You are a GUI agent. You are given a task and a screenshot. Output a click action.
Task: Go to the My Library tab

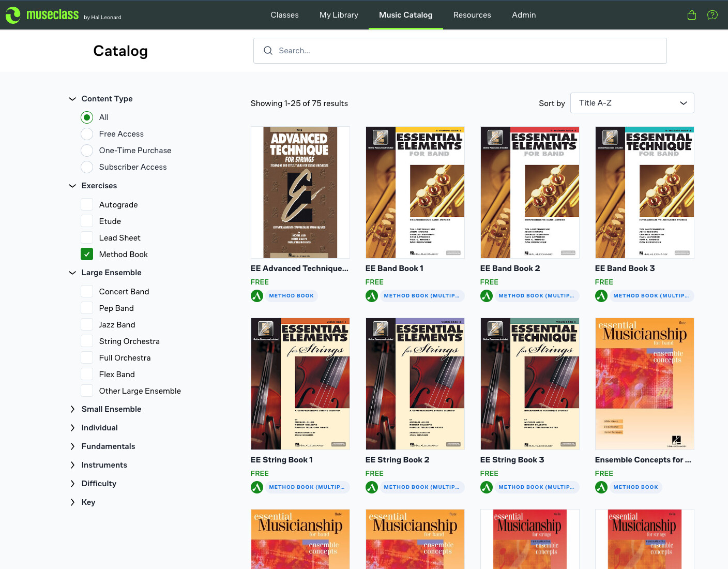point(339,15)
